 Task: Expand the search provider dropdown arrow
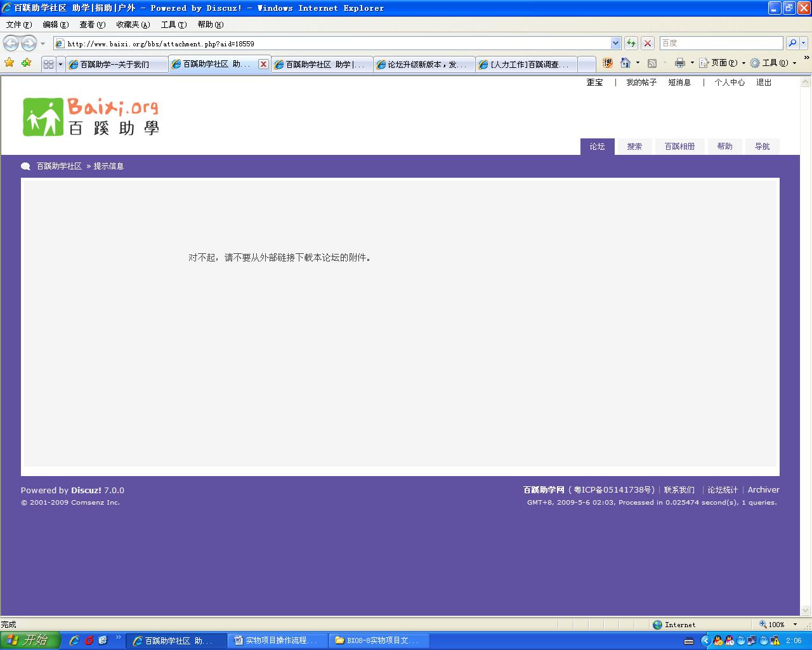coord(804,43)
